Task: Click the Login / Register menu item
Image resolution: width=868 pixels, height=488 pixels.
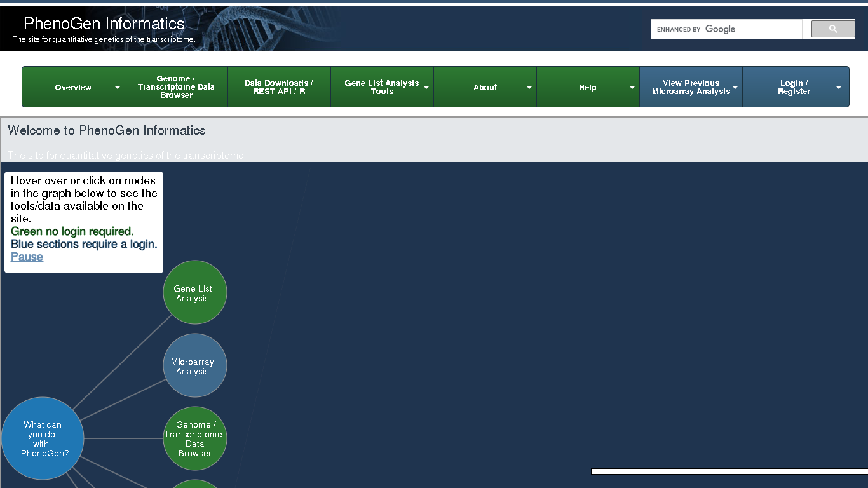Action: (x=794, y=87)
